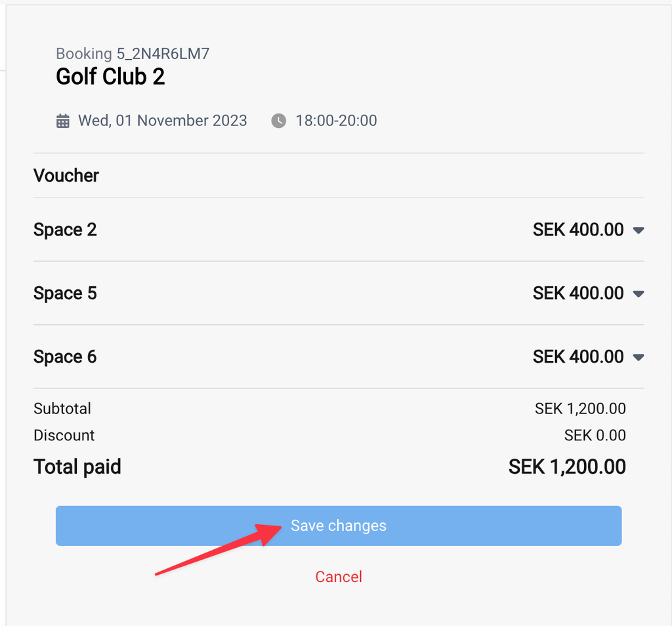Screen dimensions: 672x626
Task: Expand the Space 5 price dropdown arrow
Action: [x=639, y=294]
